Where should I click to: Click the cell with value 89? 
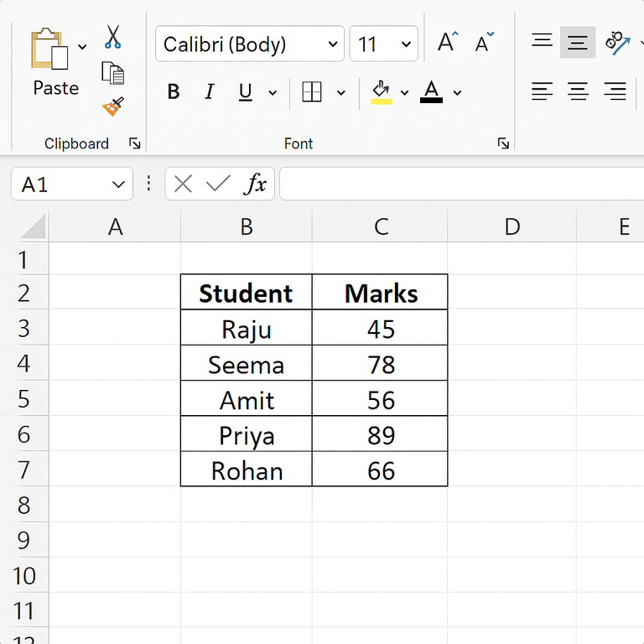click(380, 434)
